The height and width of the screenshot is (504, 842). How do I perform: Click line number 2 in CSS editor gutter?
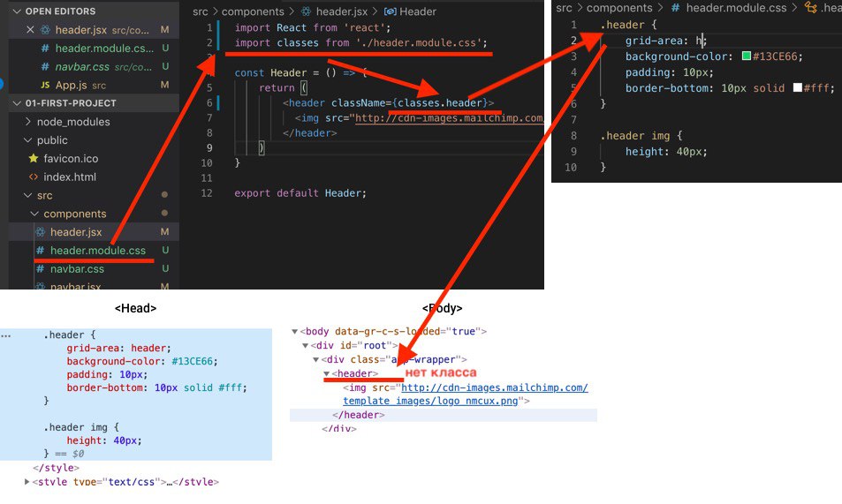(573, 41)
